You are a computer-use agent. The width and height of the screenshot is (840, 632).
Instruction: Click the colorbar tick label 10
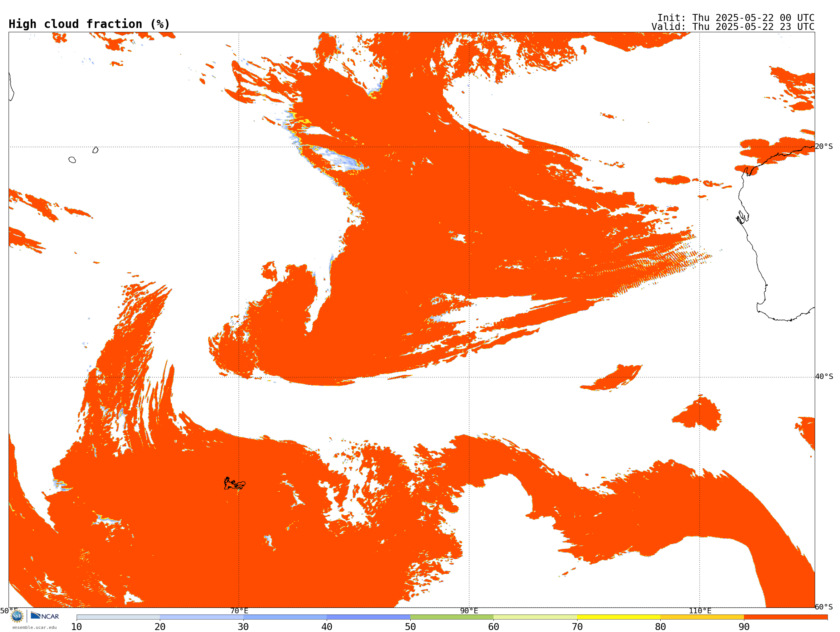point(77,627)
